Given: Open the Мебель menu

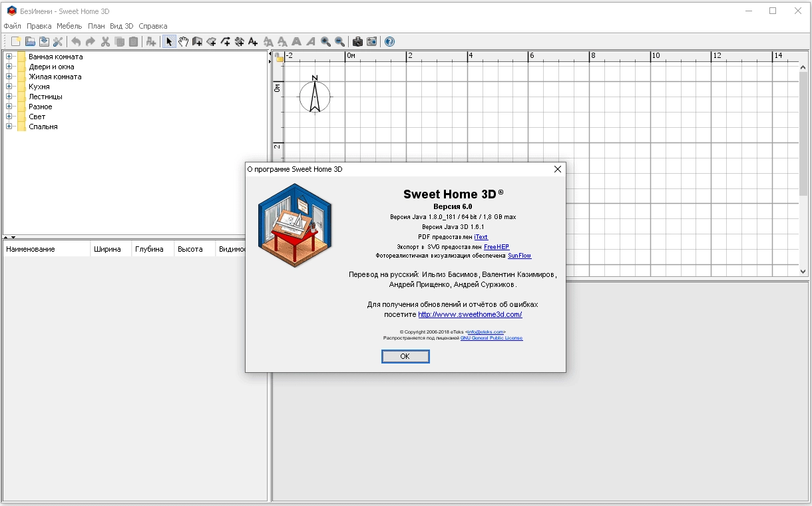Looking at the screenshot, I should coord(69,26).
